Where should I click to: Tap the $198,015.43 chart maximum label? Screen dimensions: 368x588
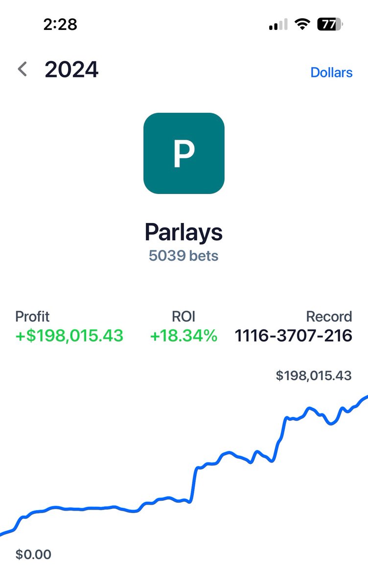(x=314, y=376)
